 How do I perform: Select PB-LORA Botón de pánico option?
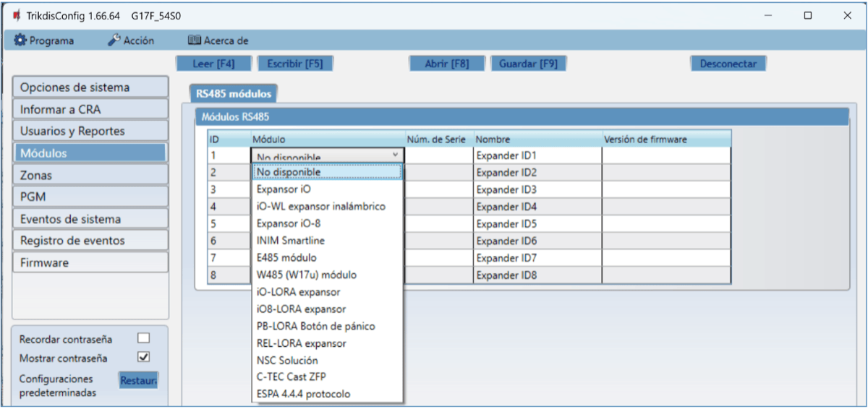pyautogui.click(x=315, y=326)
